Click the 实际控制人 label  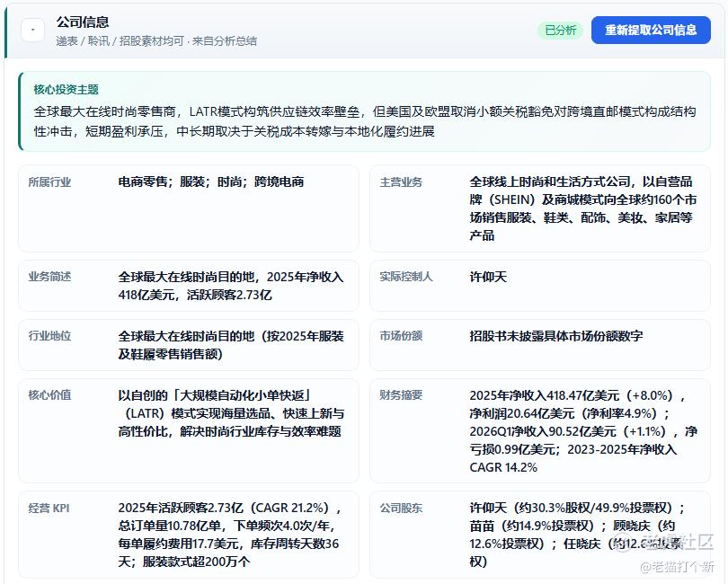point(406,277)
